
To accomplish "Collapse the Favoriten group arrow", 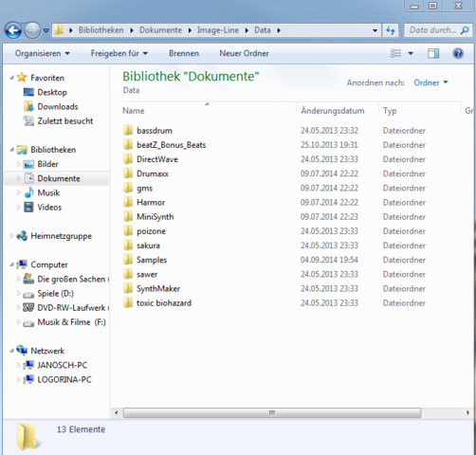I will tap(12, 78).
